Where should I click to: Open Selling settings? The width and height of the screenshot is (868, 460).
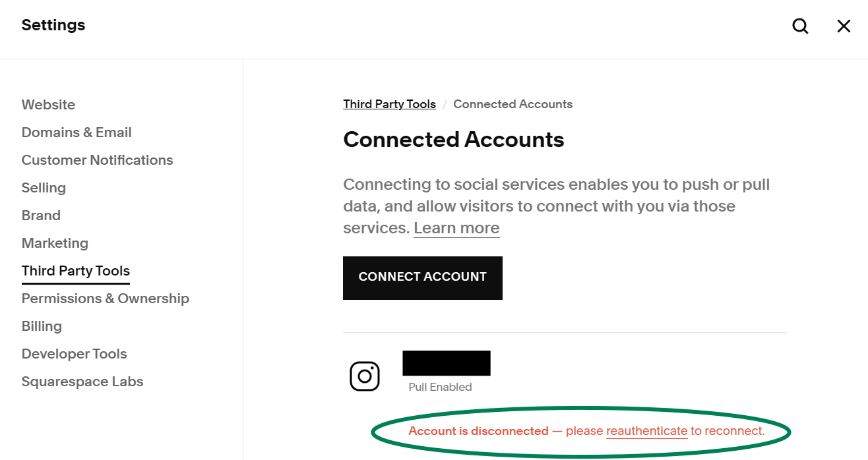point(44,188)
